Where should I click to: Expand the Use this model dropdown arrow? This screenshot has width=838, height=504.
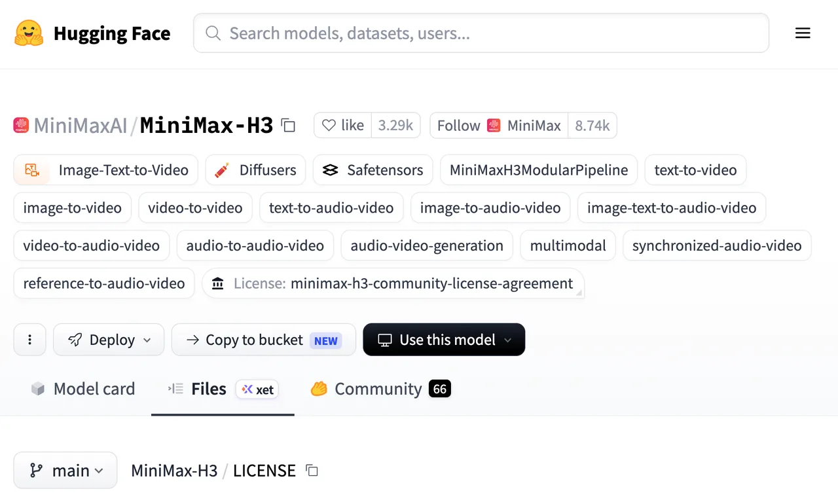508,340
